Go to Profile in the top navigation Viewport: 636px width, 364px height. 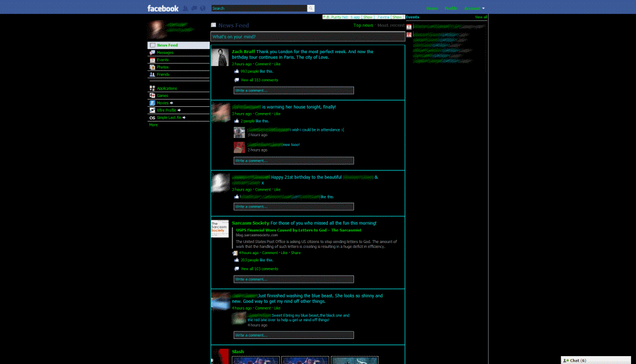pos(451,8)
